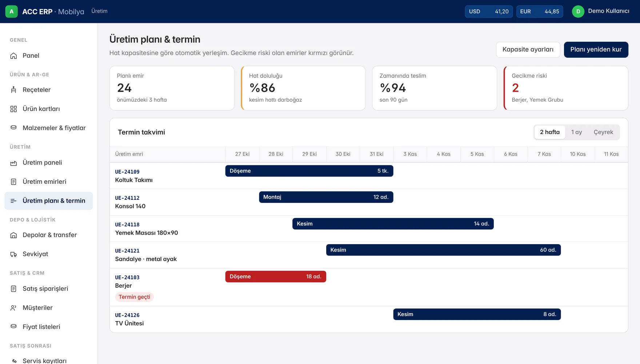Open Üretim paneli factory icon
This screenshot has height=364, width=640.
13,163
